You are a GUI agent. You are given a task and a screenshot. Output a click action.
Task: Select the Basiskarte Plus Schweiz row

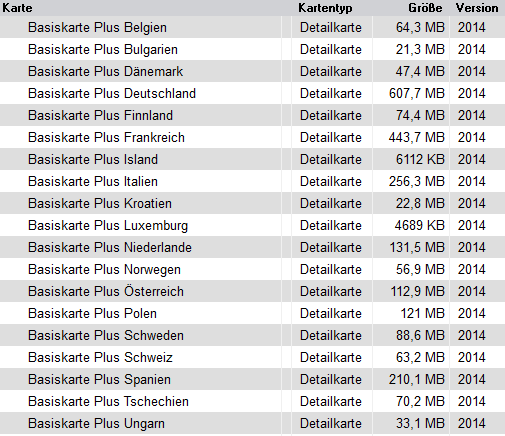[252, 357]
